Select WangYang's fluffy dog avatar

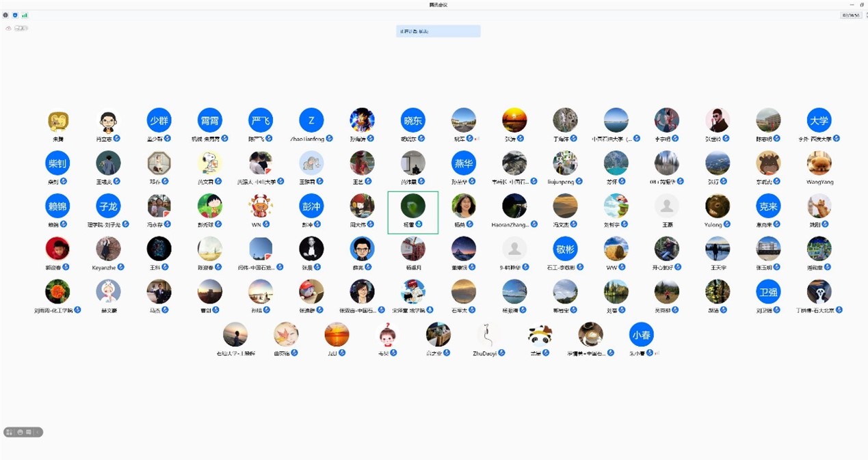coord(819,163)
